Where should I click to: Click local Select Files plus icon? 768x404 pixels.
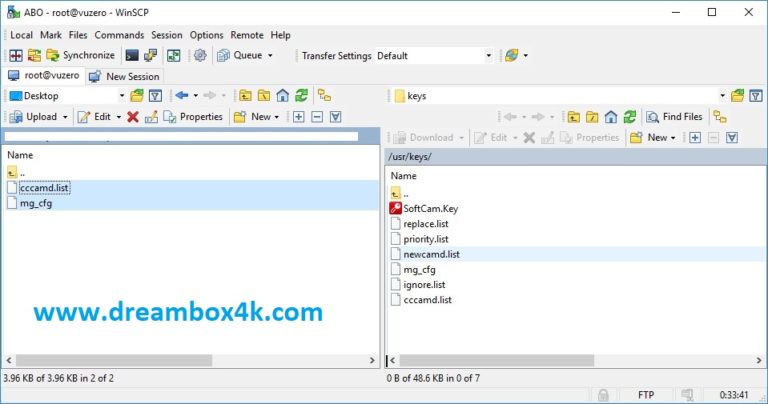pos(298,117)
